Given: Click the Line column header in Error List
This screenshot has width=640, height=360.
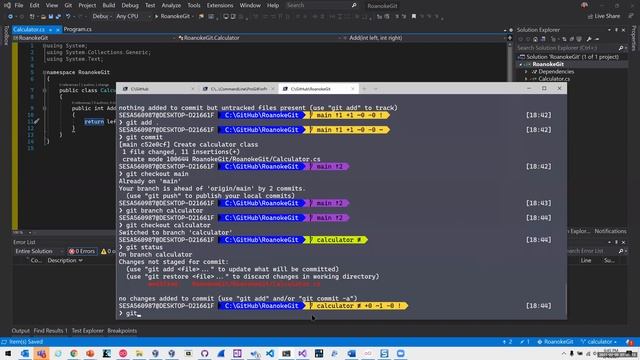Looking at the screenshot, I should pyautogui.click(x=586, y=260).
